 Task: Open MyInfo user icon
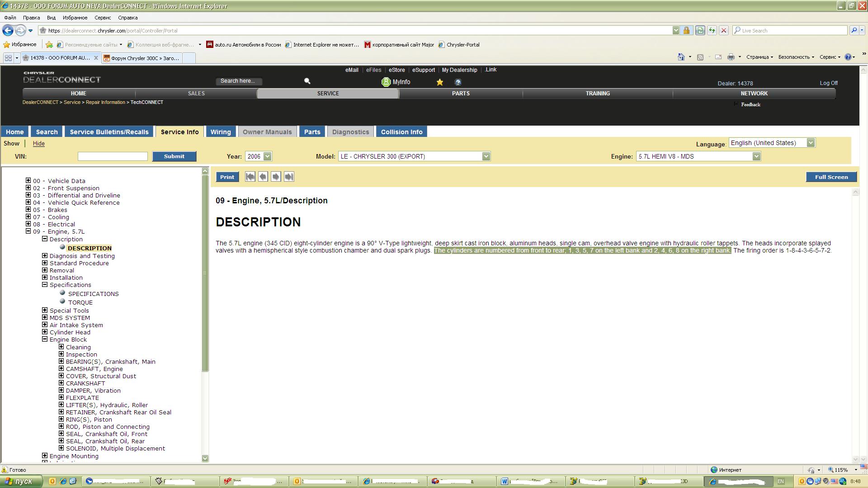(x=386, y=82)
